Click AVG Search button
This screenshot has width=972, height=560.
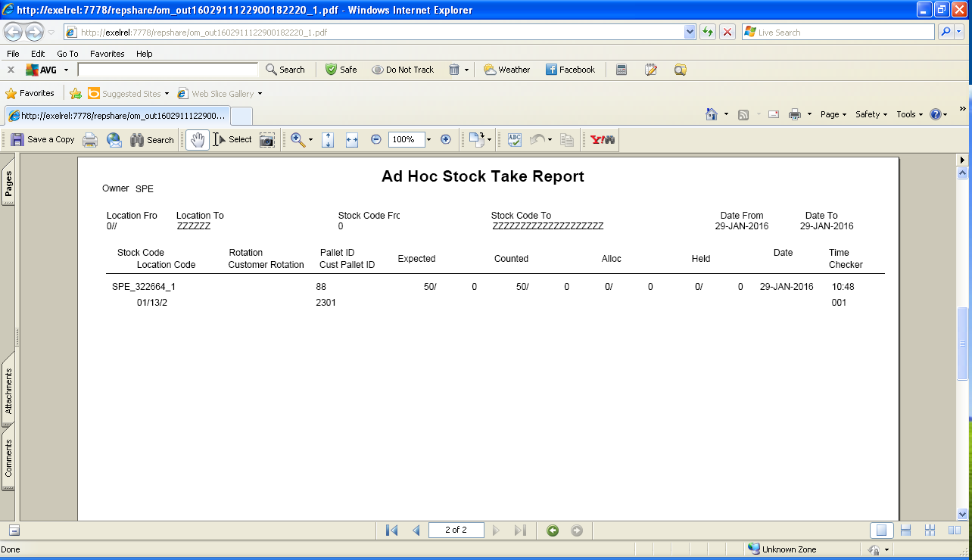(285, 70)
